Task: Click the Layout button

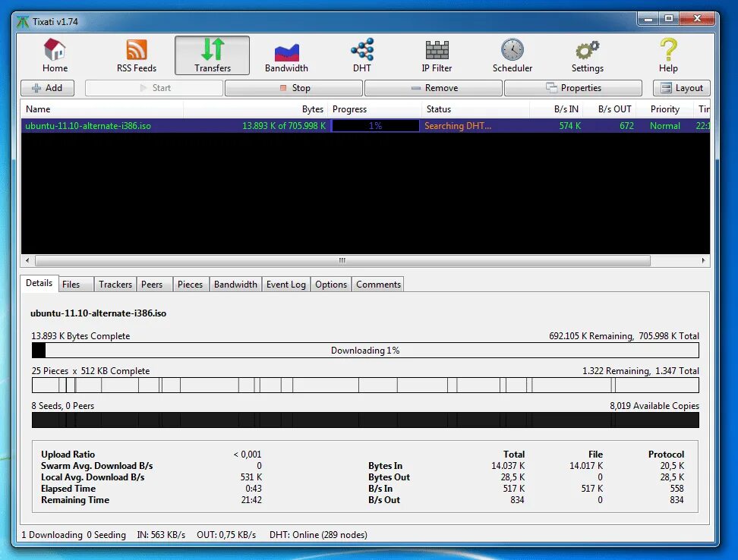Action: coord(682,88)
